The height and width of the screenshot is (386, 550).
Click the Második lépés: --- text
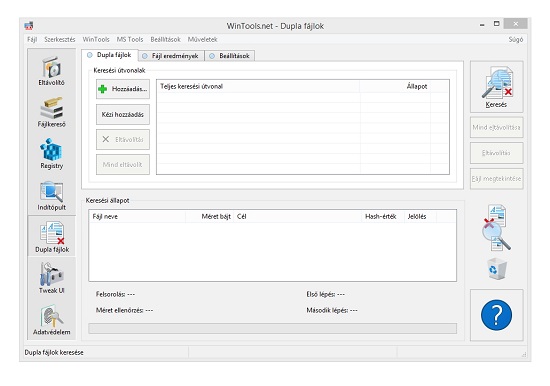coord(332,310)
